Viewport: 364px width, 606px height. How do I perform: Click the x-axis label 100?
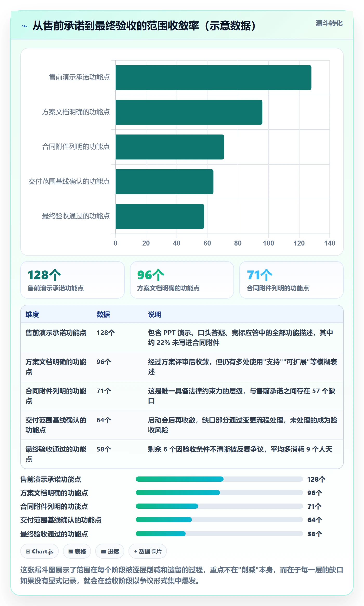click(x=268, y=243)
